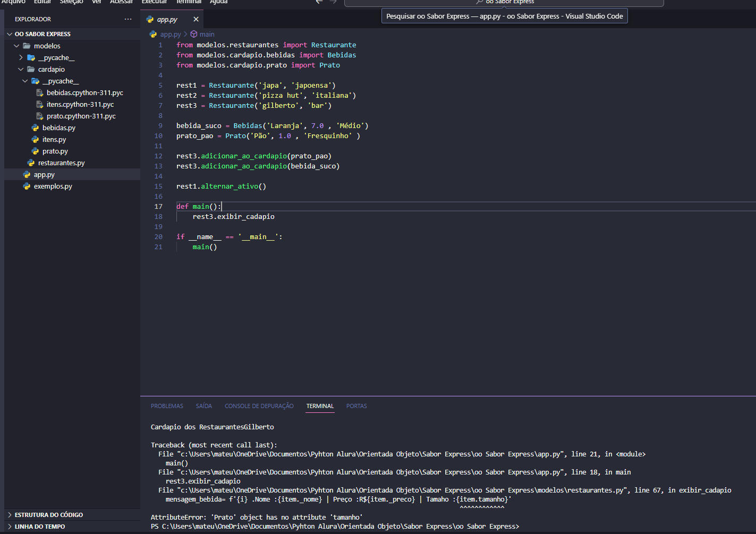Screen dimensions: 756x534
Task: Click the file icon beside itens.cpython-311.pyc
Action: pos(39,104)
